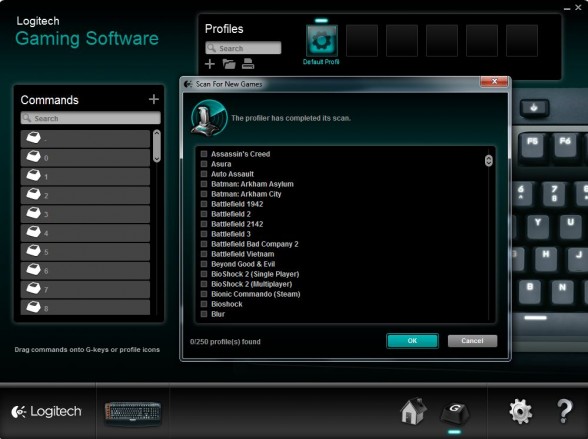
Task: Click the U key on keyboard image
Action: [x=570, y=226]
